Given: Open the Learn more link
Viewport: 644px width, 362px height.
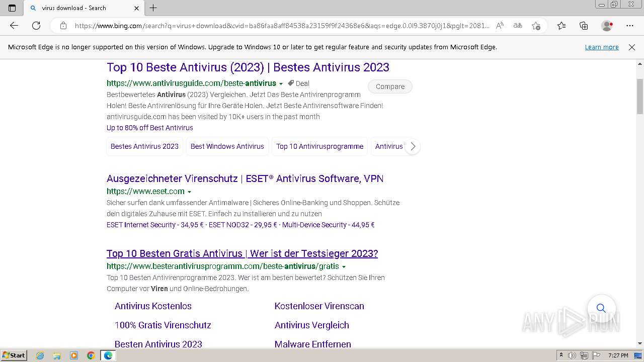Looking at the screenshot, I should (x=602, y=47).
